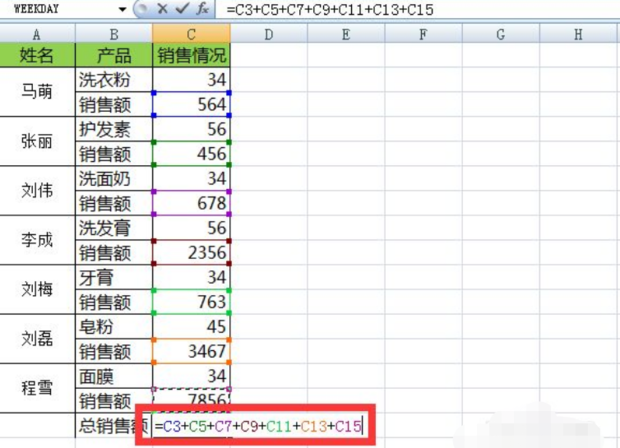Click 销售额 cell in 李成's row
Screen dimensions: 620x448
click(114, 253)
